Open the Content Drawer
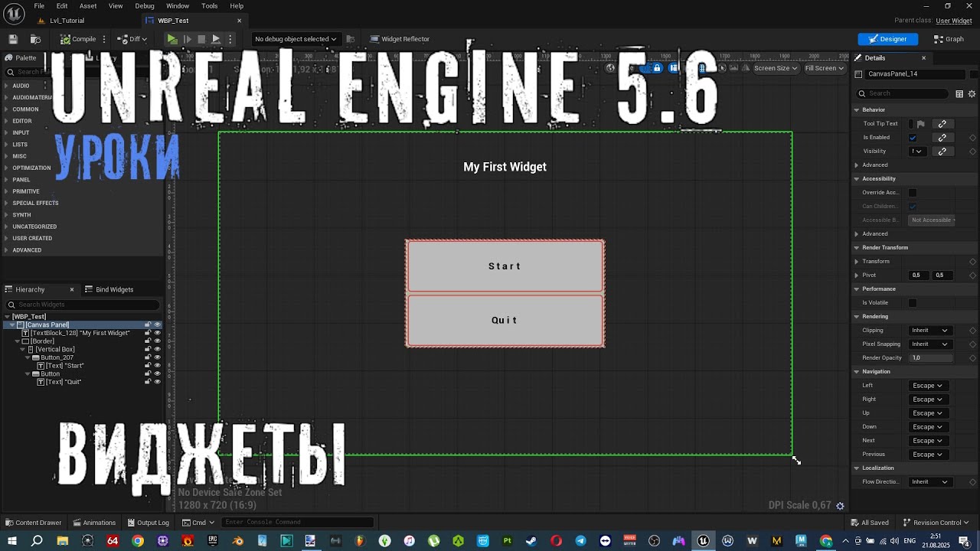This screenshot has width=980, height=551. 33,523
